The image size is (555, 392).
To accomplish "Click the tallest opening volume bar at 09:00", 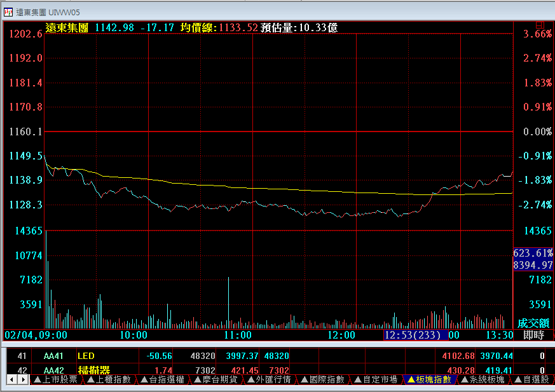I will (46, 280).
